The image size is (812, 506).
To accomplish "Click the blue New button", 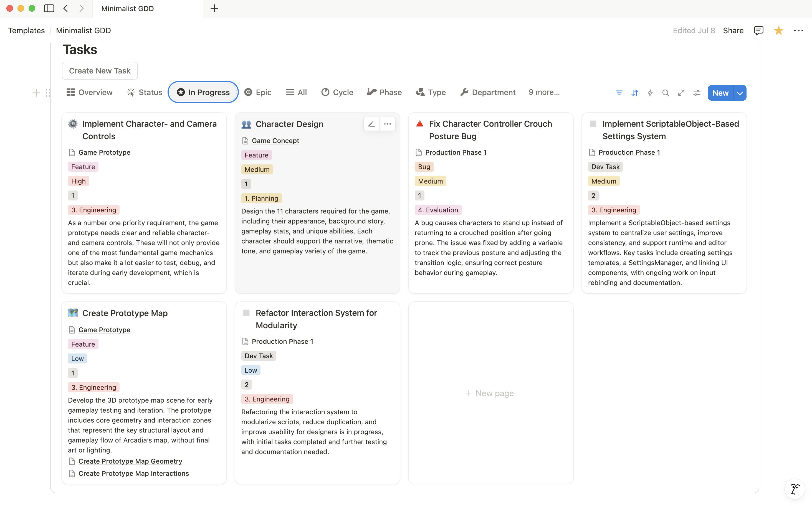I will coord(720,93).
